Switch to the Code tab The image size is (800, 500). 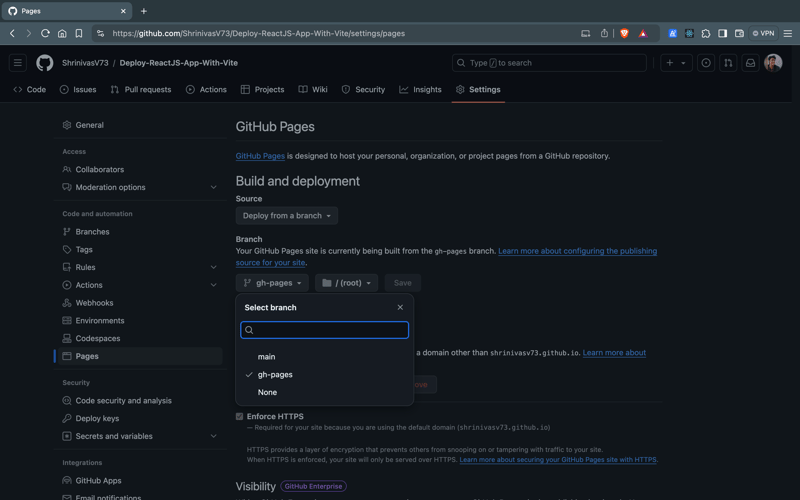[30, 89]
